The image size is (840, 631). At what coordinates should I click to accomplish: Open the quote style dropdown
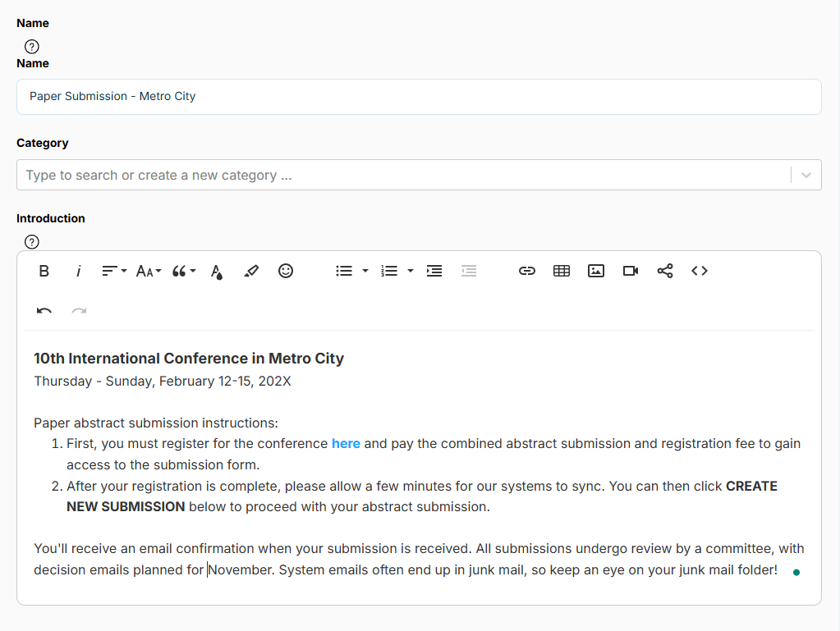[x=184, y=271]
